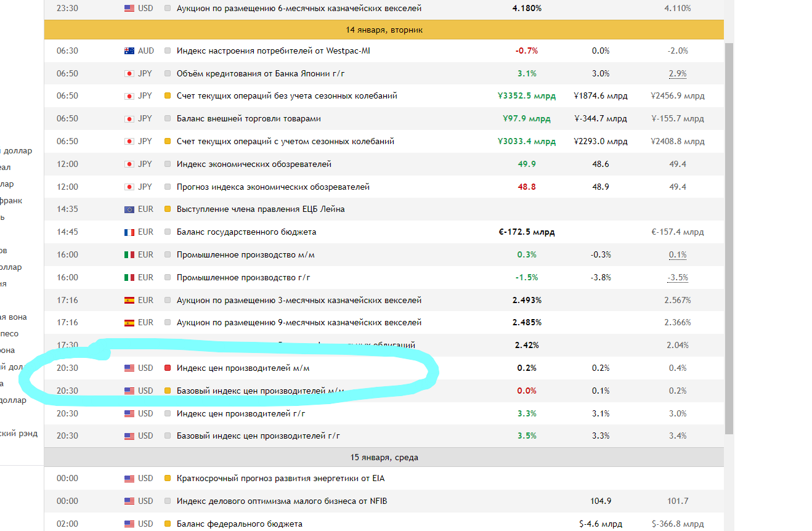Click previous value €-157.4 млрд

pyautogui.click(x=678, y=232)
